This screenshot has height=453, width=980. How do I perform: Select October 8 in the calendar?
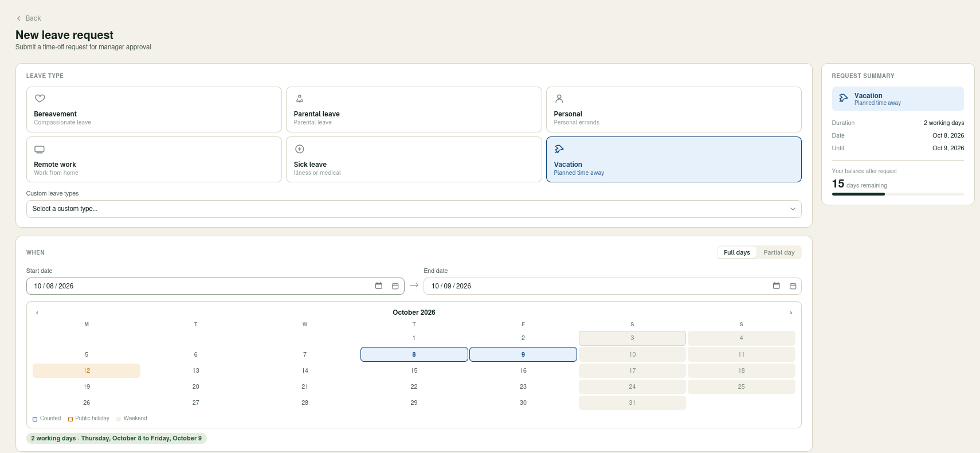point(414,354)
